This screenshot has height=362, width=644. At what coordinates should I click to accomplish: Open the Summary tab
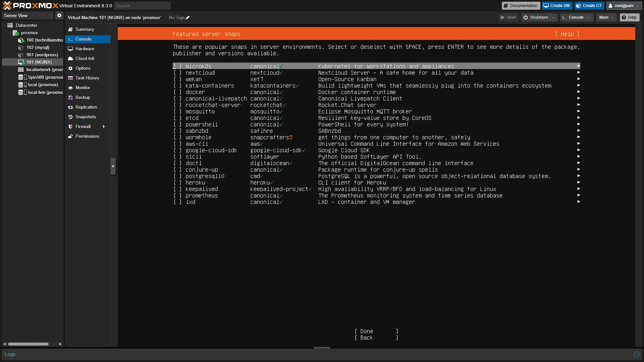point(88,29)
